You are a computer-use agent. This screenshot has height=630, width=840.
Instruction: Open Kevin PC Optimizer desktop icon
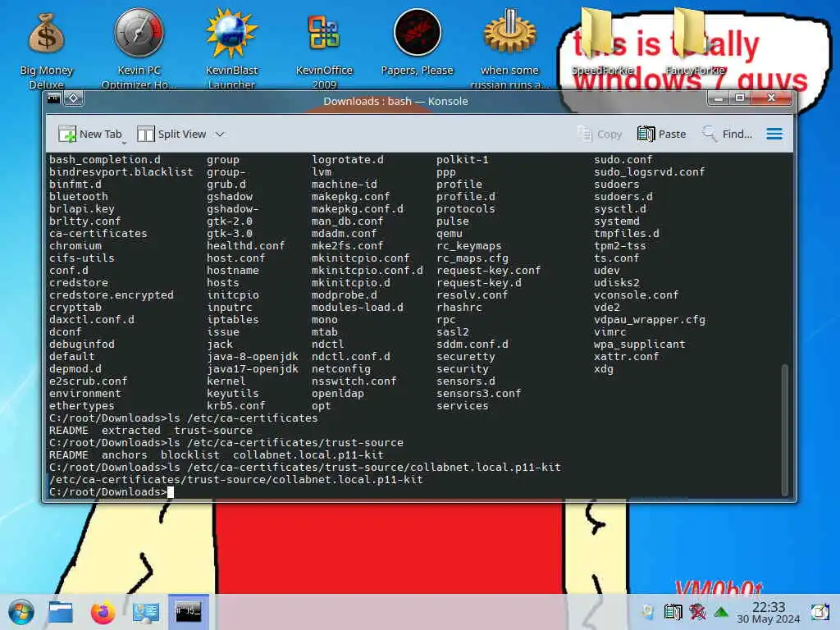click(139, 48)
